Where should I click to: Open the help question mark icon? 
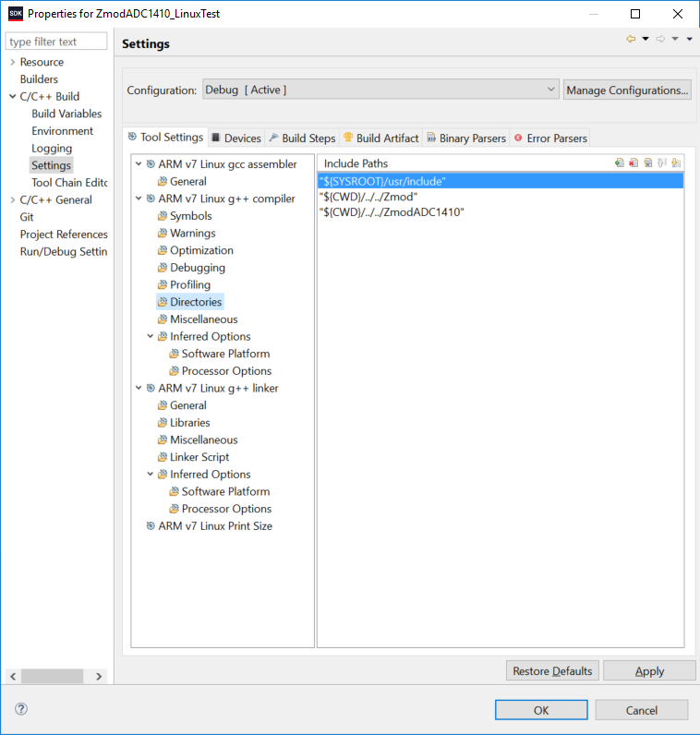[x=21, y=709]
